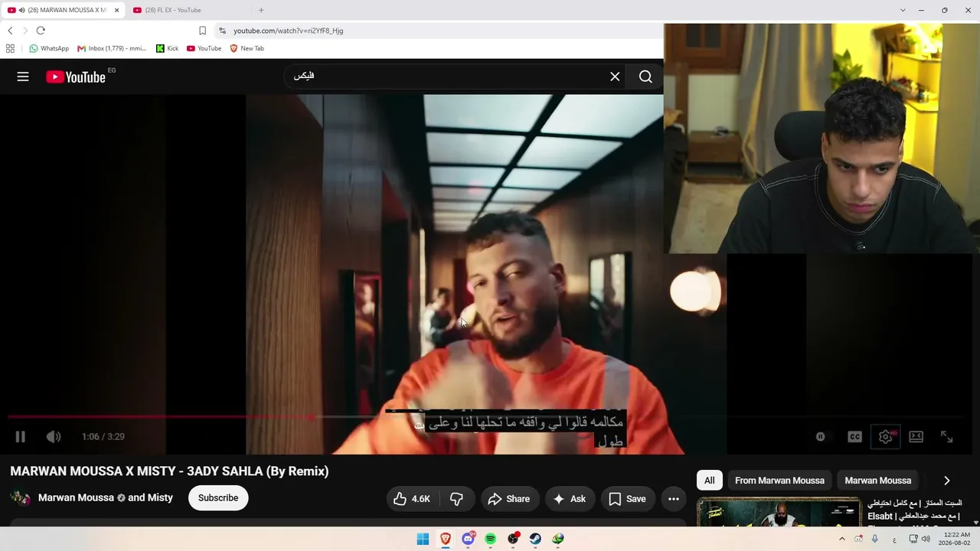Open the Ask AI button
Viewport: 980px width, 551px height.
click(570, 499)
